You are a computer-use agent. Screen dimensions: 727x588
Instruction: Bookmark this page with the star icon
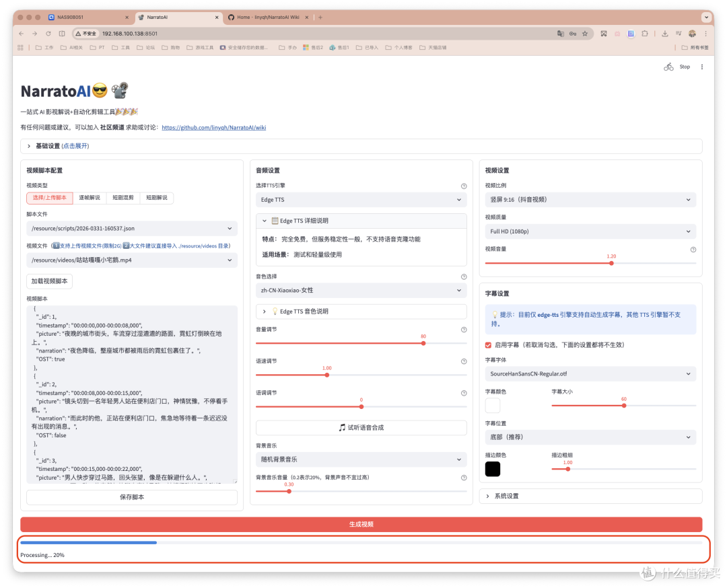tap(585, 34)
